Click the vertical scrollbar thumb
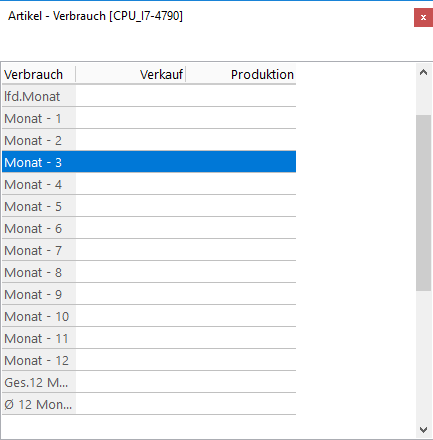Image resolution: width=433 pixels, height=440 pixels. click(x=423, y=203)
